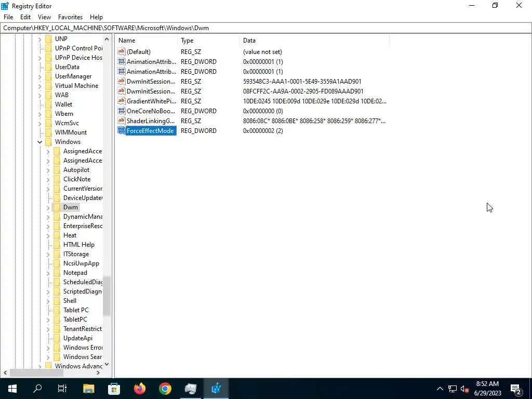Image resolution: width=532 pixels, height=399 pixels.
Task: Click data 08FCFF2C-AA9A-0002-2905-FD089AAAD901
Action: pyautogui.click(x=303, y=91)
